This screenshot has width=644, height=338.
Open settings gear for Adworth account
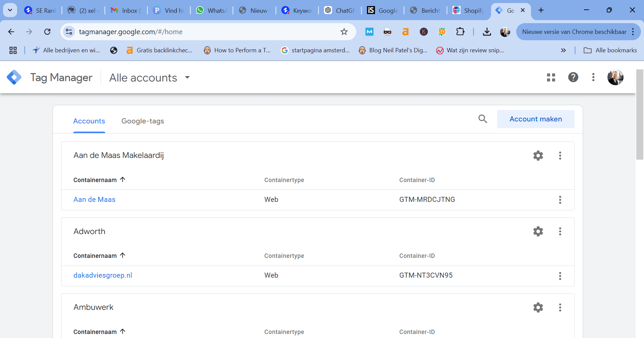tap(538, 231)
